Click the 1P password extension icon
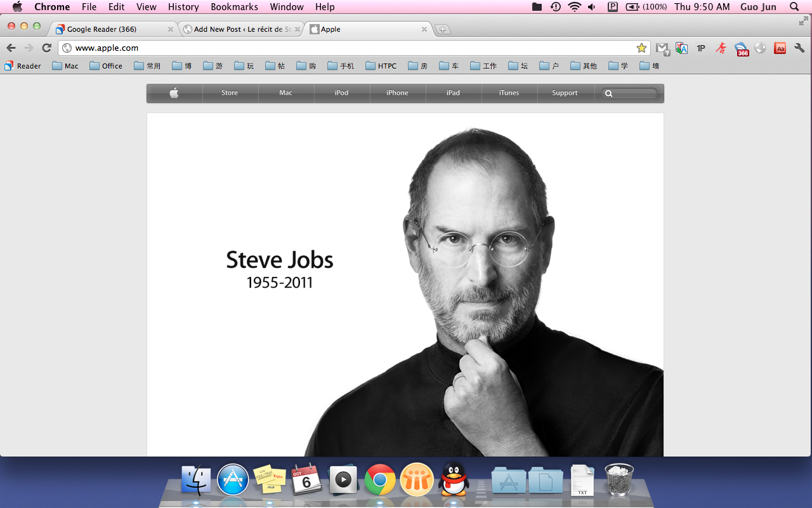 click(701, 48)
